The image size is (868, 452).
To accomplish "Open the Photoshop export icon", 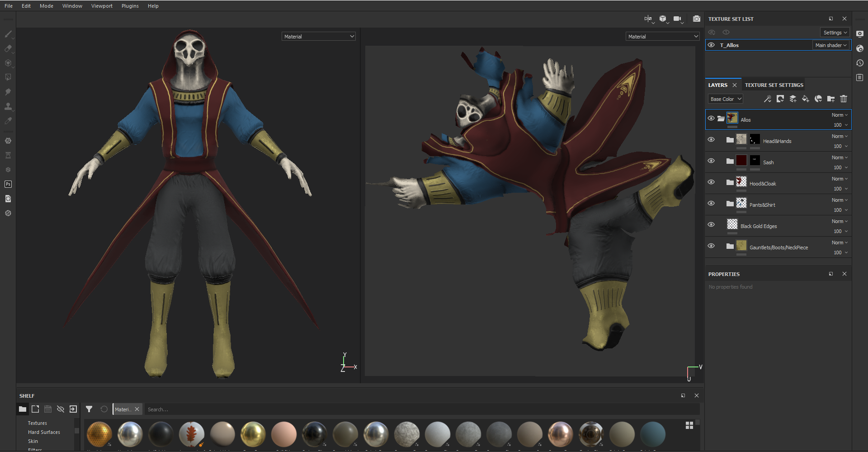I will click(x=8, y=184).
